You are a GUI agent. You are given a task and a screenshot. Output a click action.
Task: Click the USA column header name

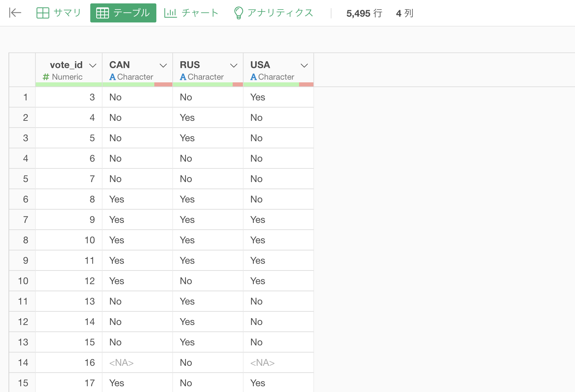(260, 65)
